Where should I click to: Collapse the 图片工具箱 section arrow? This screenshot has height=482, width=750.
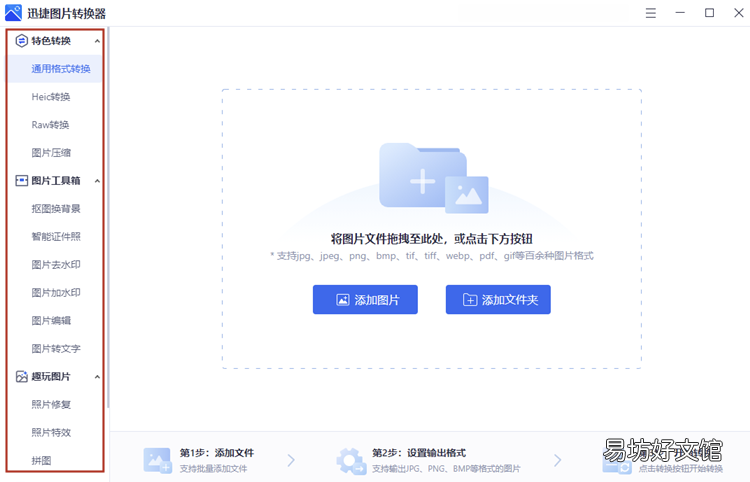pyautogui.click(x=97, y=181)
